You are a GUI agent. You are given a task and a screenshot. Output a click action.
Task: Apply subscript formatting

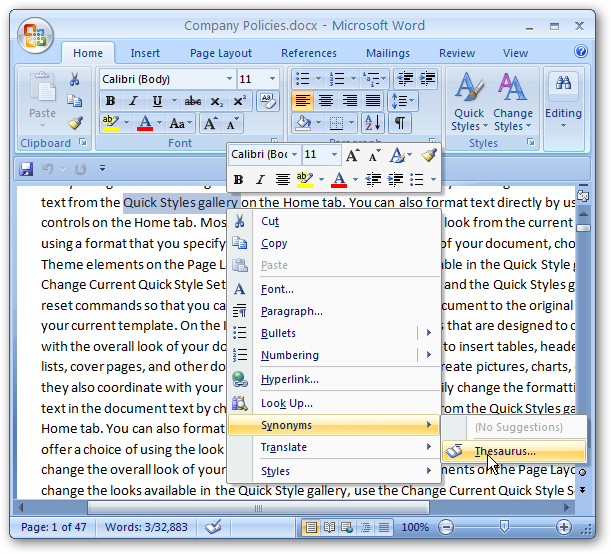[216, 101]
